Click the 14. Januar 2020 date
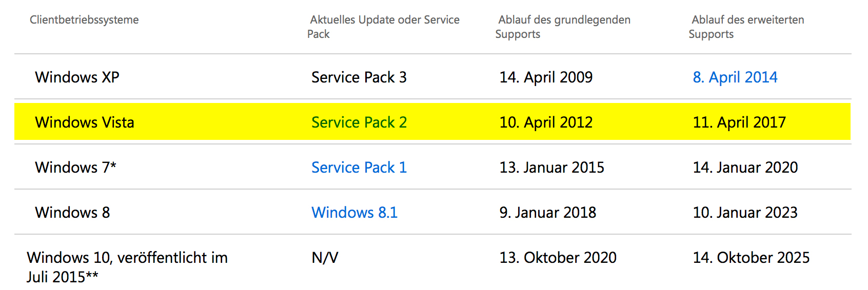This screenshot has height=290, width=868. click(x=745, y=168)
